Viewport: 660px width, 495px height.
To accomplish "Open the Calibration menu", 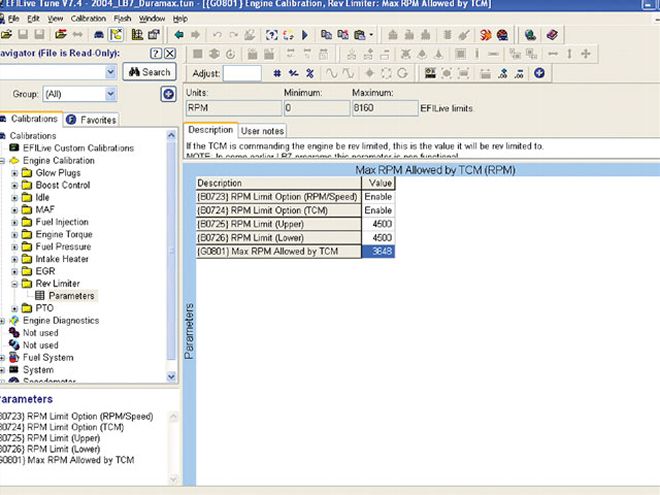I will 88,19.
